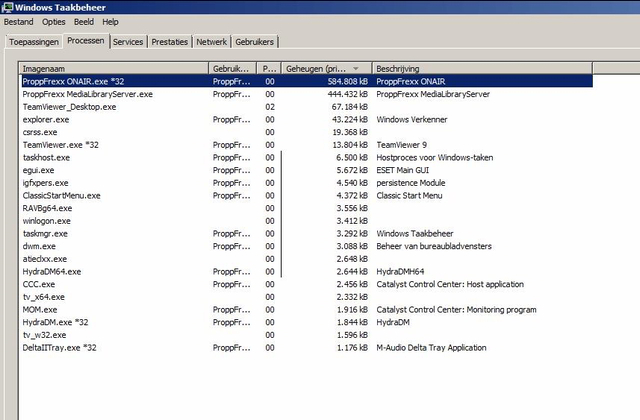Open the Help menu

coord(110,22)
